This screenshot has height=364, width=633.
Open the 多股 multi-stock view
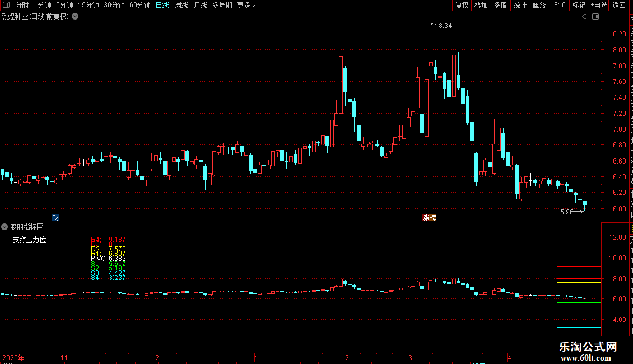500,5
